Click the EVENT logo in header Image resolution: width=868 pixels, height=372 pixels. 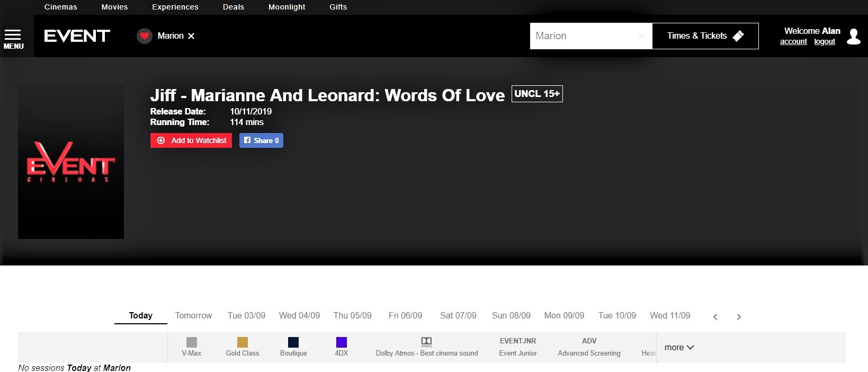(77, 36)
